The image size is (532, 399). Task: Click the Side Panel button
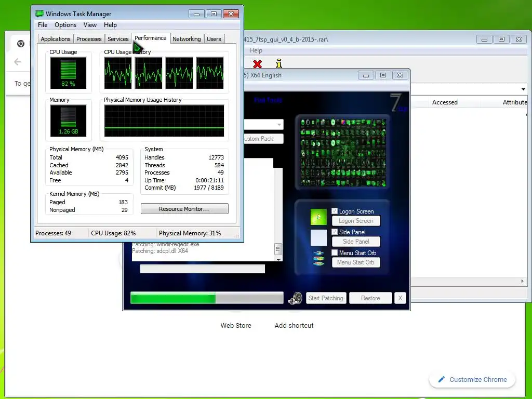click(356, 242)
